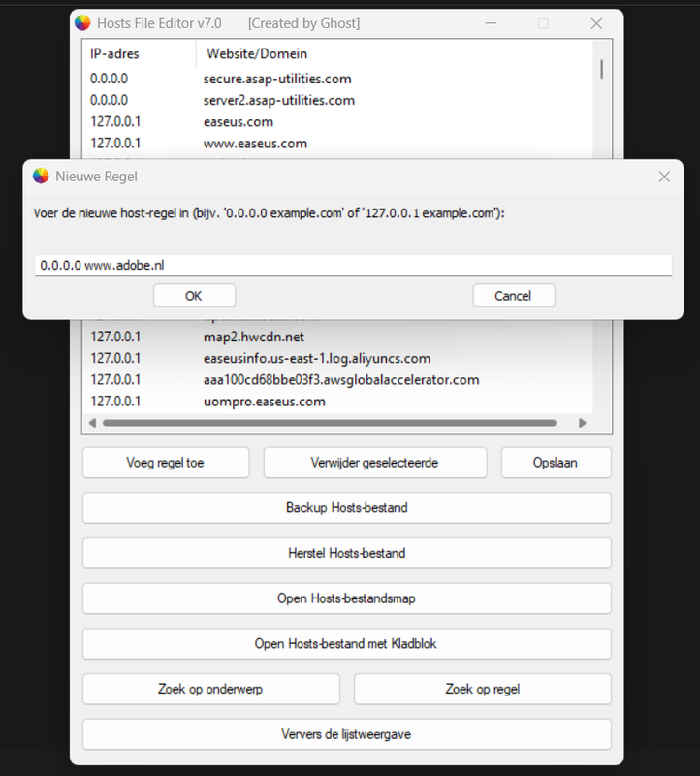The height and width of the screenshot is (776, 700).
Task: Click the horizontal scrollbar in the hosts list
Action: tap(330, 423)
